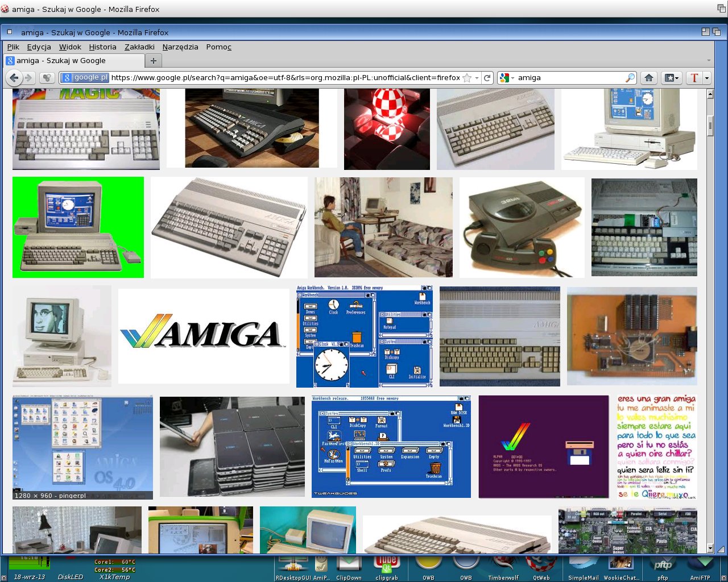This screenshot has height=582, width=728.
Task: Click the page scrollbar up arrow
Action: coord(710,94)
